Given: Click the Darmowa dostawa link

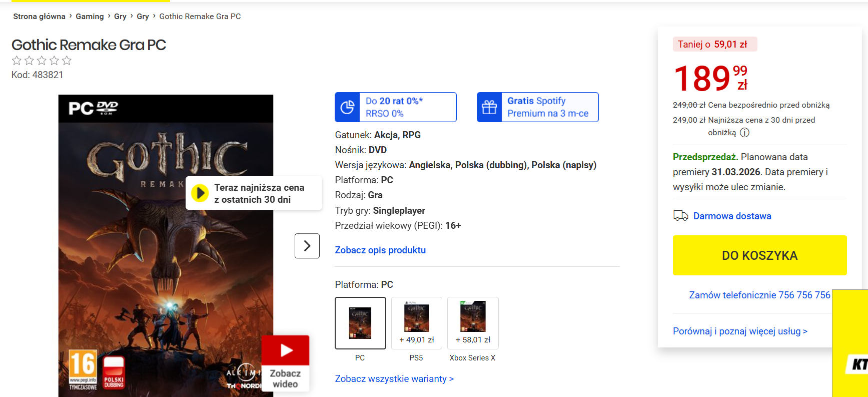Looking at the screenshot, I should pyautogui.click(x=732, y=216).
